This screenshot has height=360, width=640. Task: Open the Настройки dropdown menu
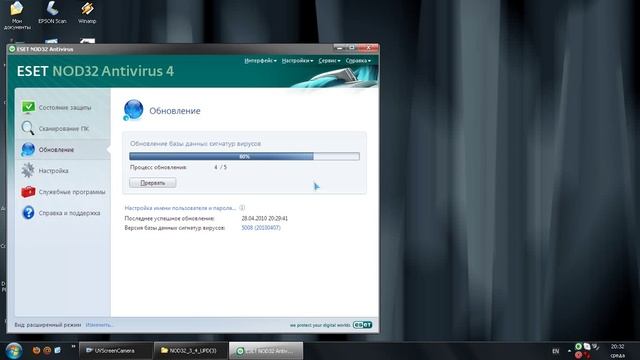click(x=298, y=60)
